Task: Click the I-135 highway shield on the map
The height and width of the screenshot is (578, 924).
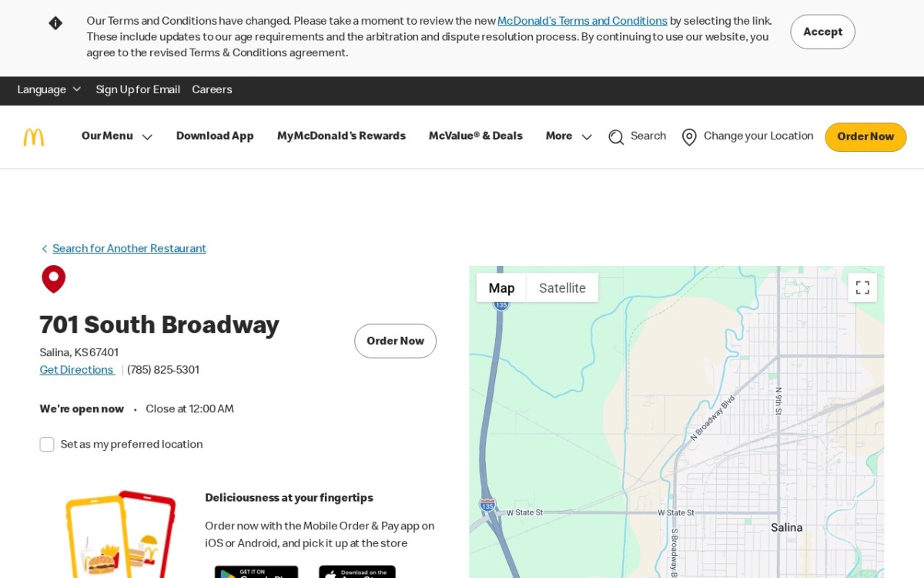Action: click(x=487, y=505)
